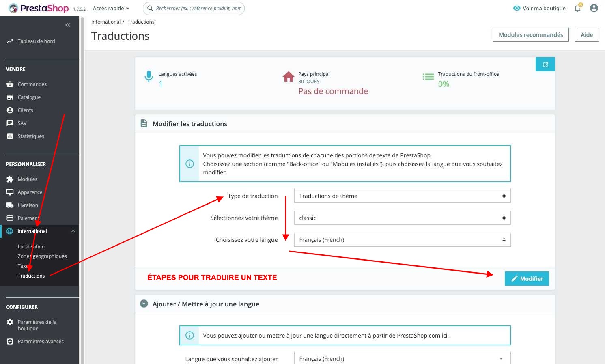605x364 pixels.
Task: Click the Commandes basket icon
Action: [10, 84]
